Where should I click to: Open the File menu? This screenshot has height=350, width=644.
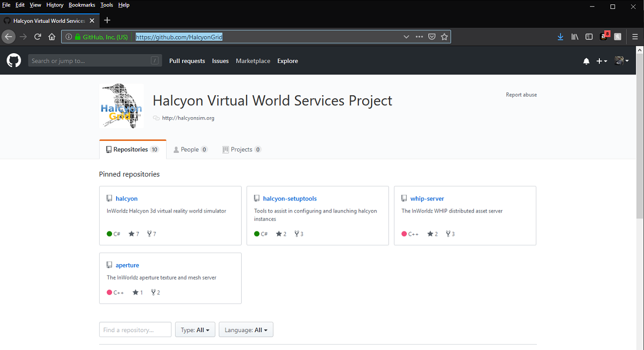[6, 5]
